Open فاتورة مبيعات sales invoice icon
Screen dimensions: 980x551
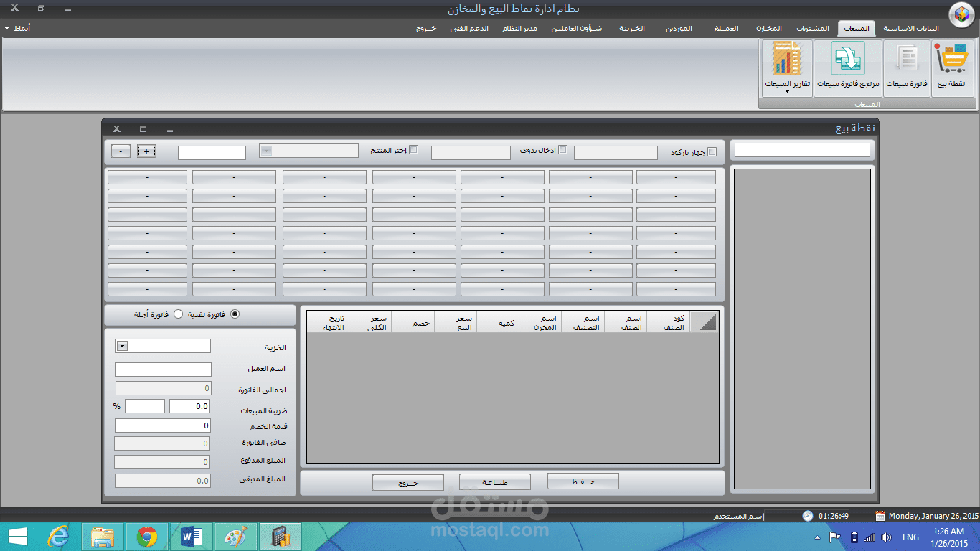pos(907,68)
